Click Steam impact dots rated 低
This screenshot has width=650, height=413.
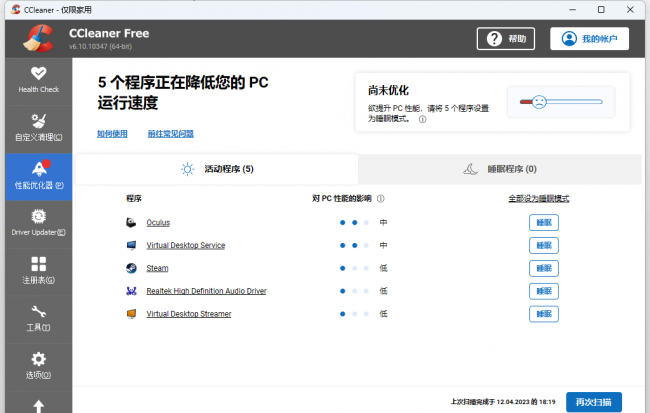coord(354,268)
